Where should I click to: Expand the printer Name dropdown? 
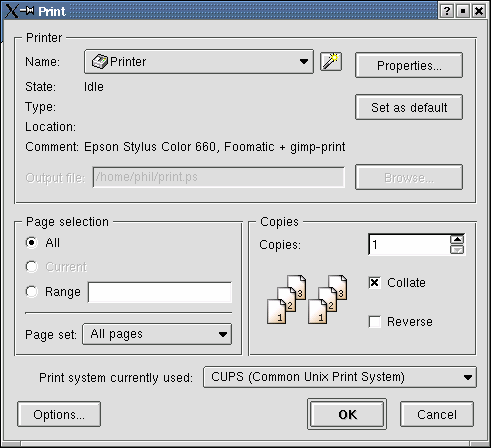tap(199, 62)
